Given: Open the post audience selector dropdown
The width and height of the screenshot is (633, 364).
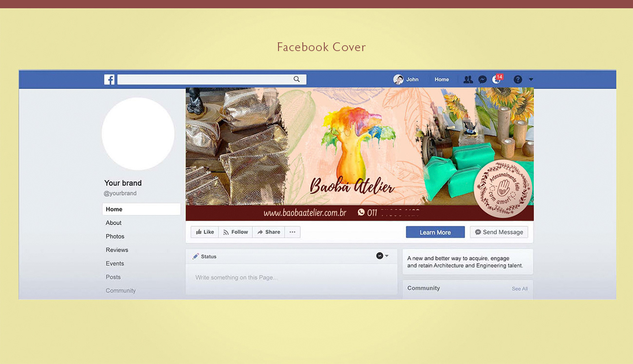Looking at the screenshot, I should pyautogui.click(x=382, y=256).
